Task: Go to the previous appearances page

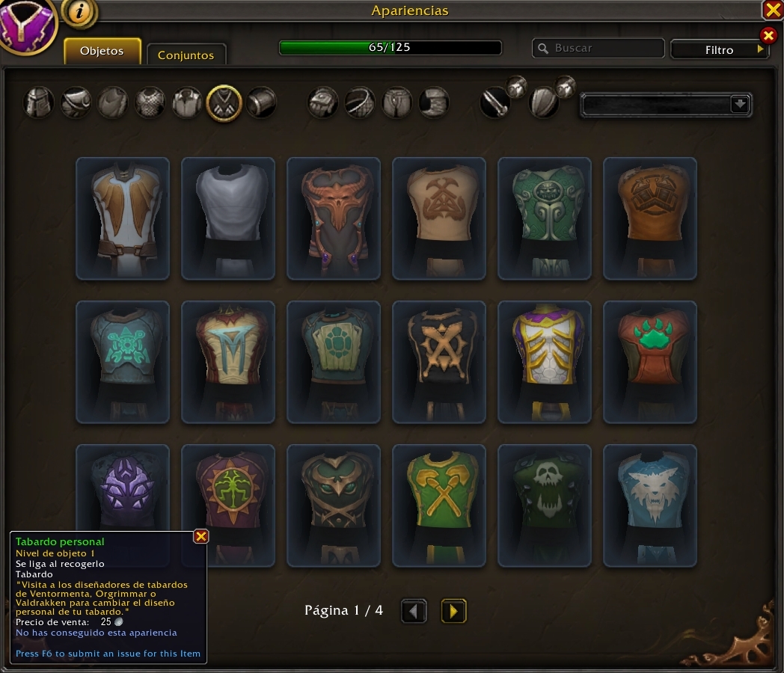Action: 414,611
